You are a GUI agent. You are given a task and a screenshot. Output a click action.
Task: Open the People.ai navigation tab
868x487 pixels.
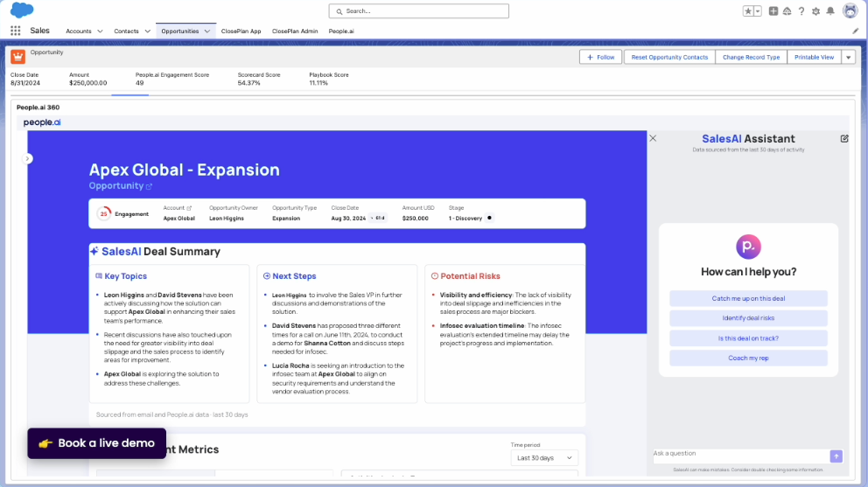pyautogui.click(x=341, y=31)
